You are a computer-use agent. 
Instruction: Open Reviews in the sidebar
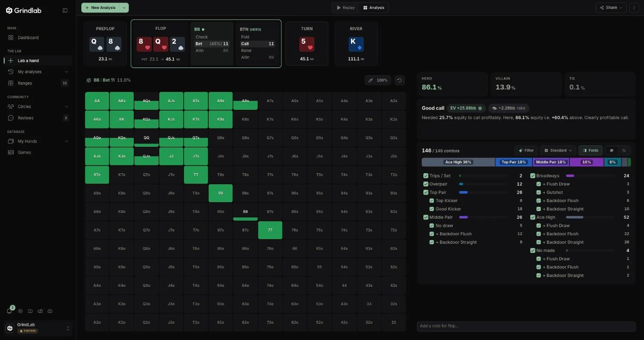36,118
